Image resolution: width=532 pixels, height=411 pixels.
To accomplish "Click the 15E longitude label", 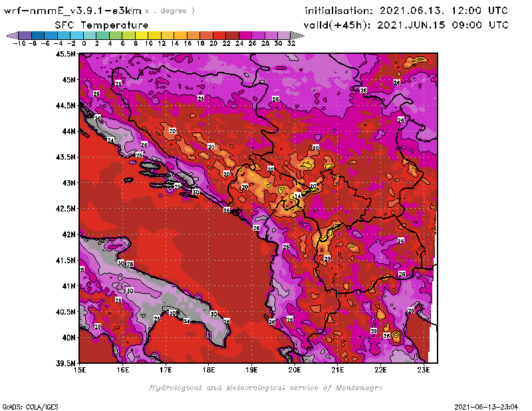I will 80,370.
